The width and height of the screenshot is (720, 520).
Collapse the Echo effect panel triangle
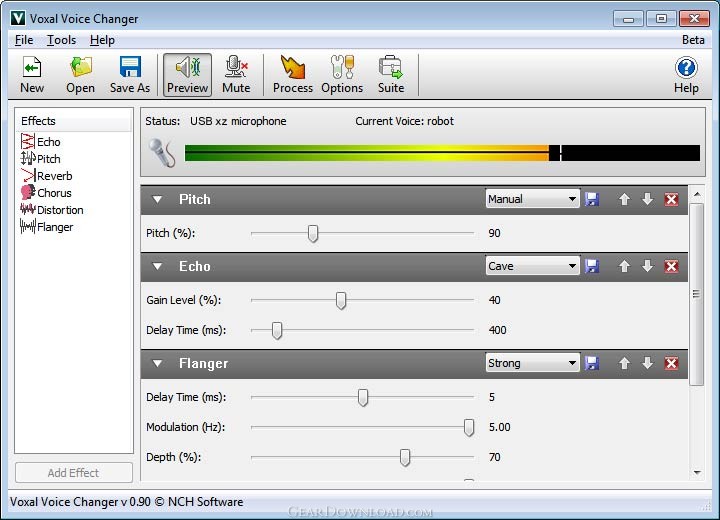point(158,266)
